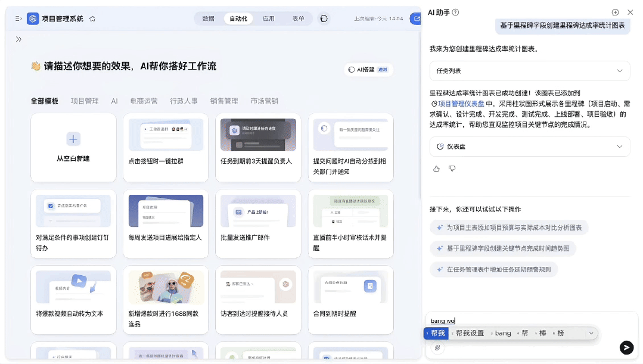Viewport: 643px width, 364px height.
Task: Click the refresh icon beside 表单 tab
Action: point(324,18)
